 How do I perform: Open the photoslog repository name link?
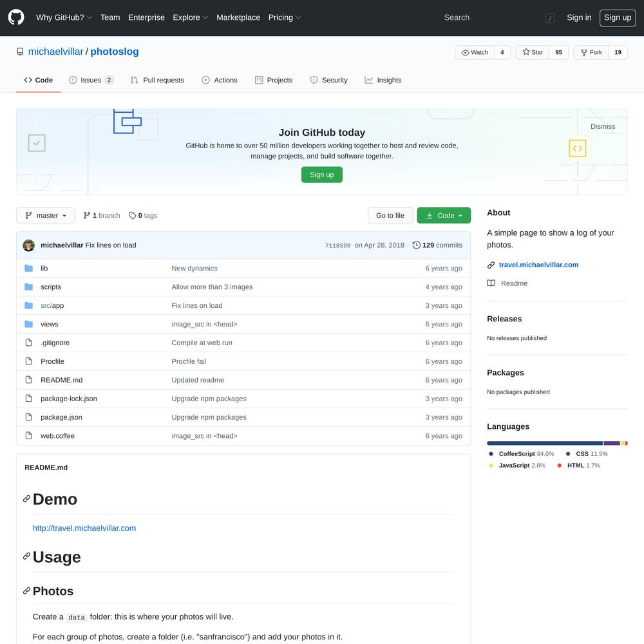115,52
